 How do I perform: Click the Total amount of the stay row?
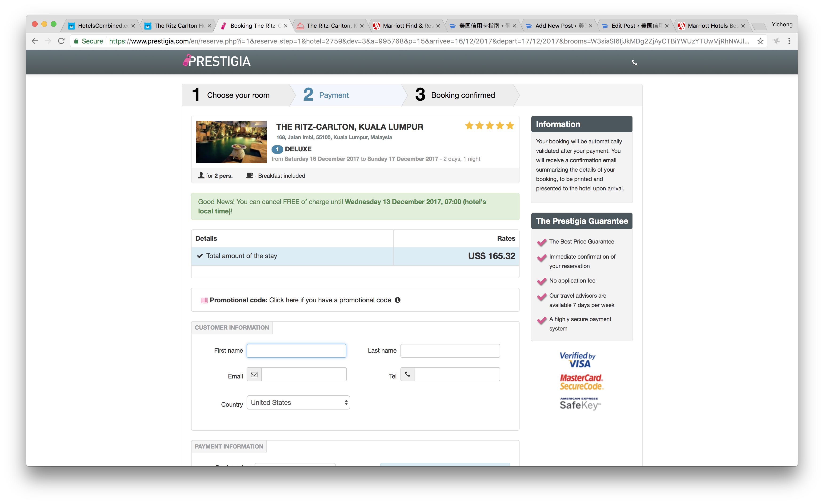355,256
